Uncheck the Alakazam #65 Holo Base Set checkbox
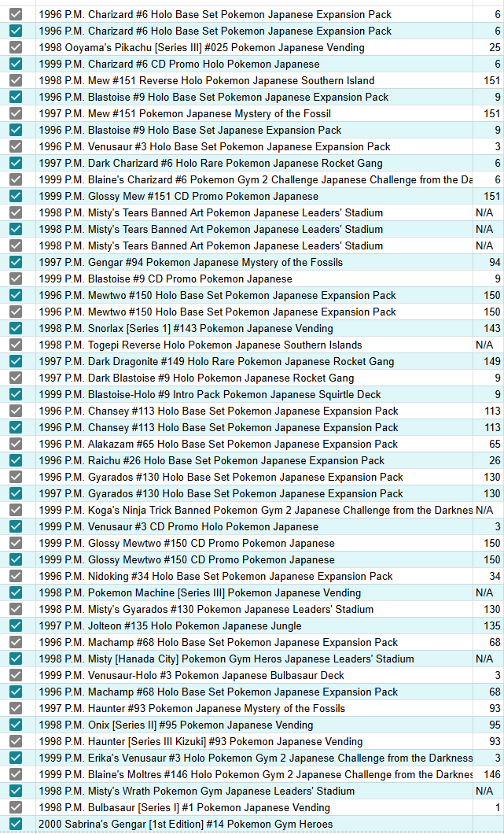Image resolution: width=504 pixels, height=834 pixels. [16, 444]
